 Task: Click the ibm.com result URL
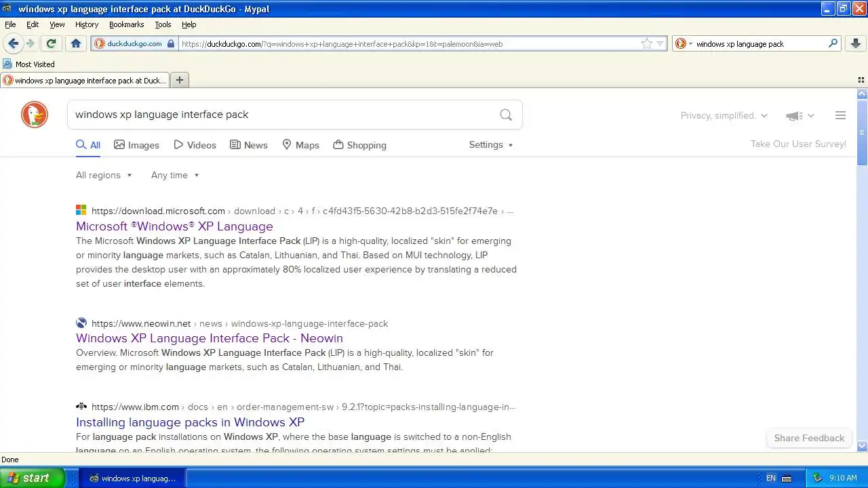pyautogui.click(x=303, y=407)
